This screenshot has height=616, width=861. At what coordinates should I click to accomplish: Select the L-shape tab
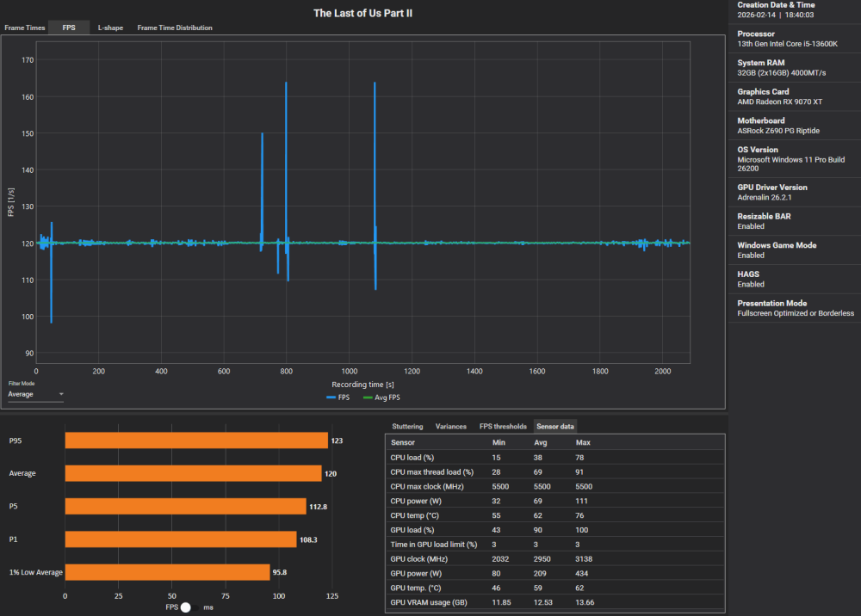(110, 28)
